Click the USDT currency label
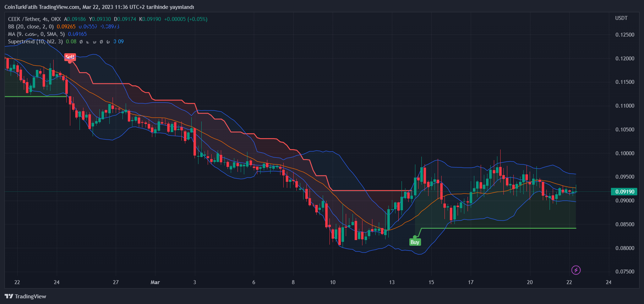 (621, 18)
